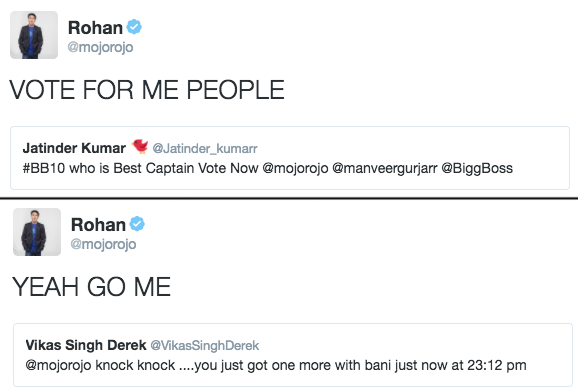Open the Vikas Singh Derek author name
The image size is (578, 392).
pos(86,345)
